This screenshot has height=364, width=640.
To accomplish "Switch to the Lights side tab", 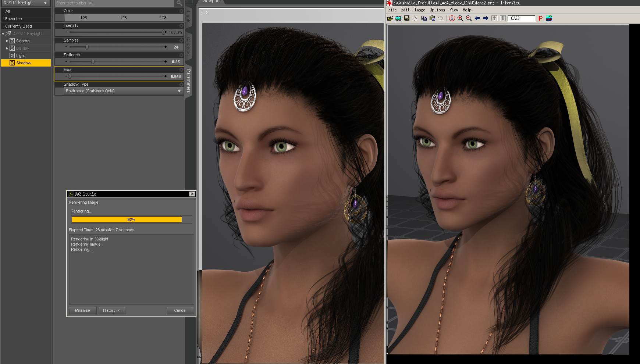I will pyautogui.click(x=188, y=17).
